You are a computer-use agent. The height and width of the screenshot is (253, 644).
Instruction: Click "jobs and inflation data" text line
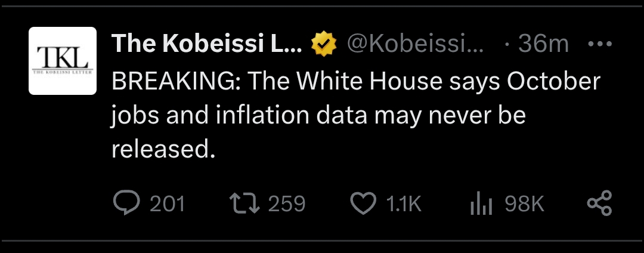[x=239, y=115]
